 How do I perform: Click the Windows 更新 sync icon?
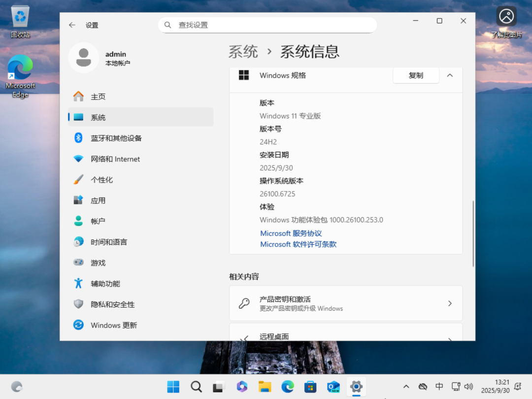click(78, 325)
